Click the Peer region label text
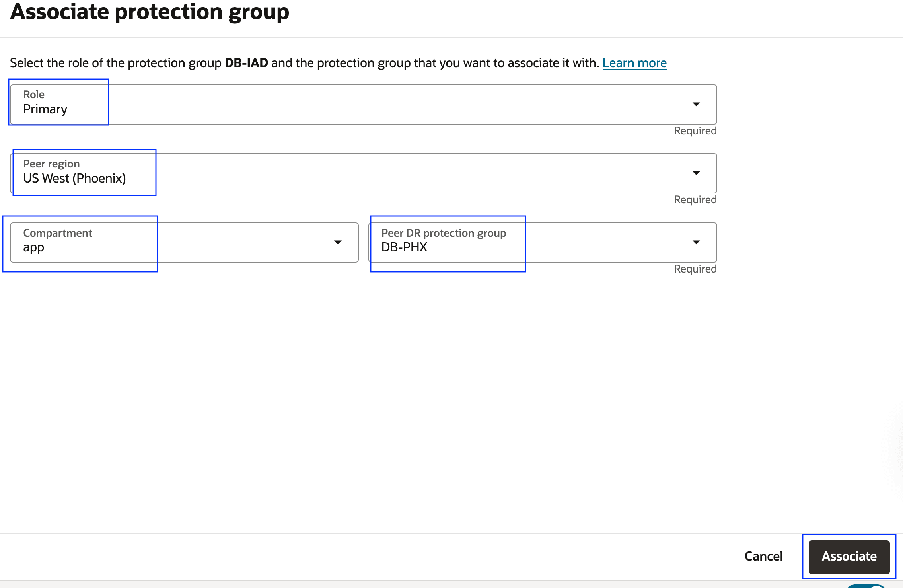 click(x=51, y=164)
